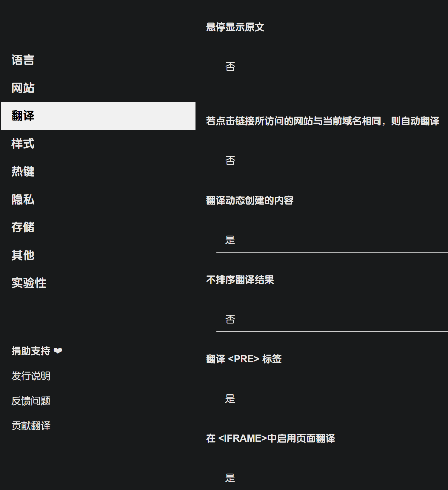Switch to the 隐私 section
The width and height of the screenshot is (448, 490).
[x=23, y=200]
